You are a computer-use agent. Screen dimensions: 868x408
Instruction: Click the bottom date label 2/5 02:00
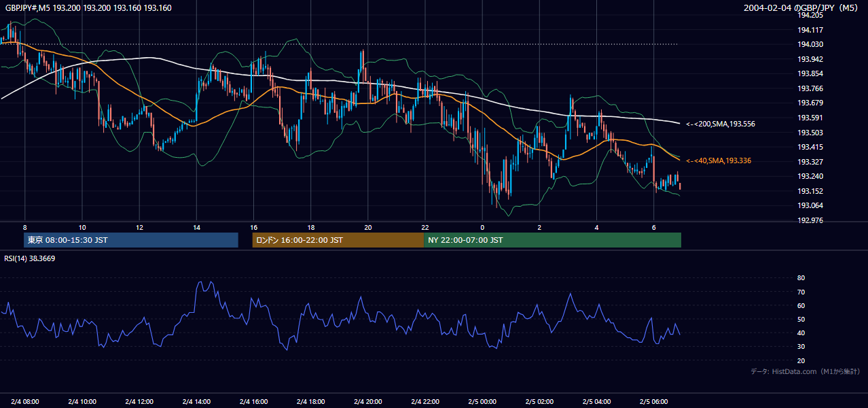[x=539, y=401]
